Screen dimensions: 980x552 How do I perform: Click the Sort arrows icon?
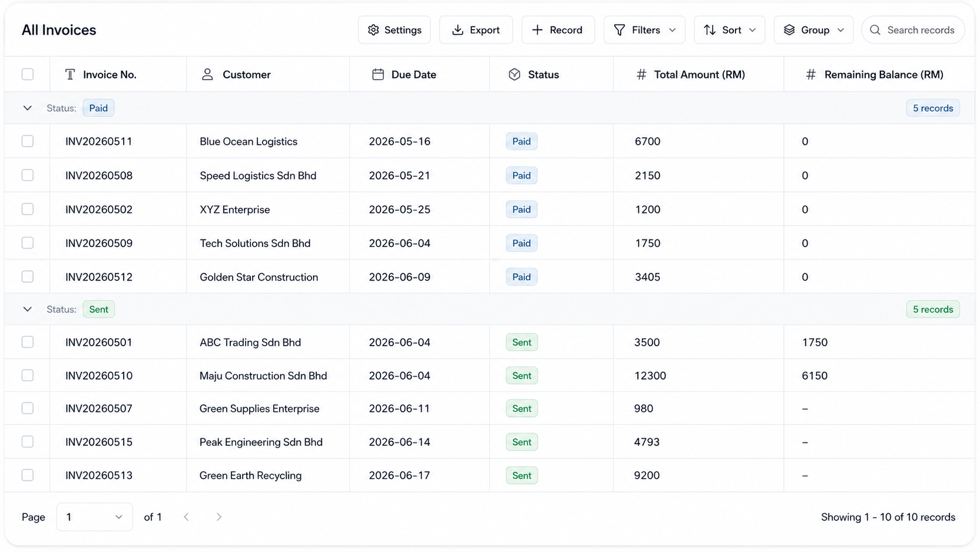(710, 30)
